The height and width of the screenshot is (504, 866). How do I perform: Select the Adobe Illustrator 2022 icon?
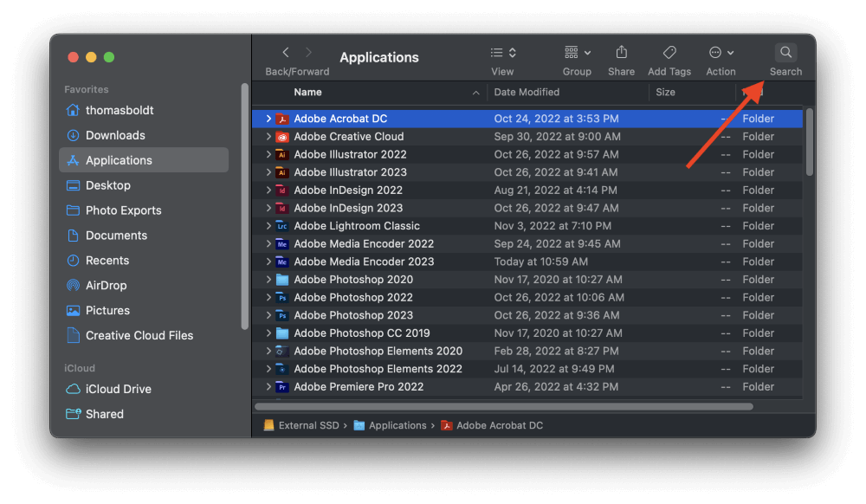pyautogui.click(x=282, y=154)
